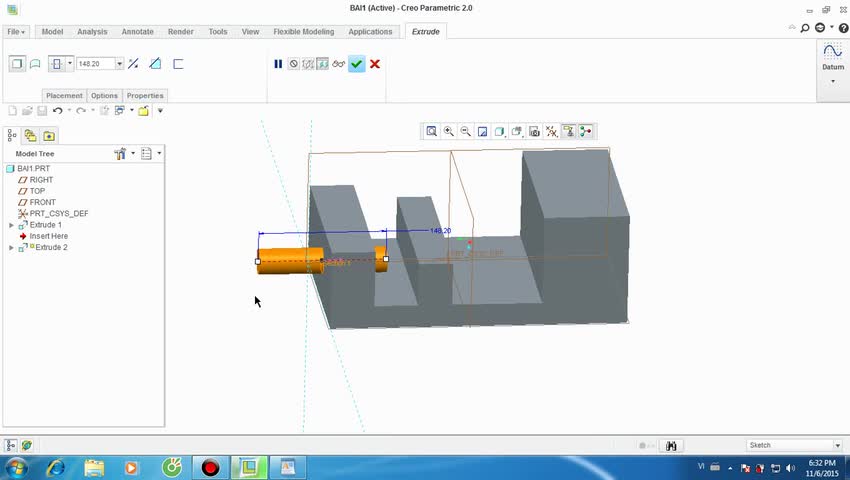Open the Saved Orientations icon
Viewport: 850px width, 480px height.
click(x=517, y=131)
